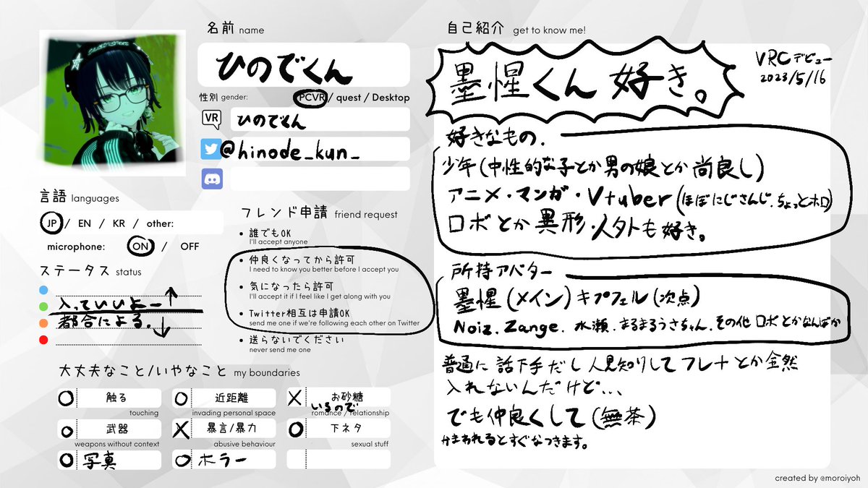Toggle the ホラー horror checkbox
868x488 pixels.
(x=182, y=459)
